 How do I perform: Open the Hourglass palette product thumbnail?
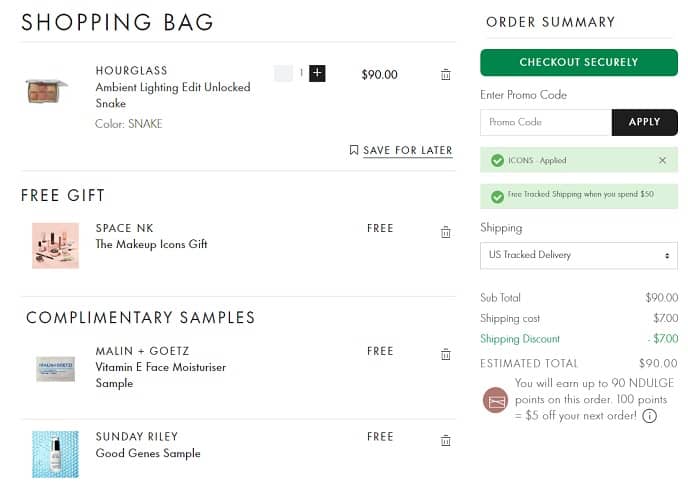pos(47,91)
